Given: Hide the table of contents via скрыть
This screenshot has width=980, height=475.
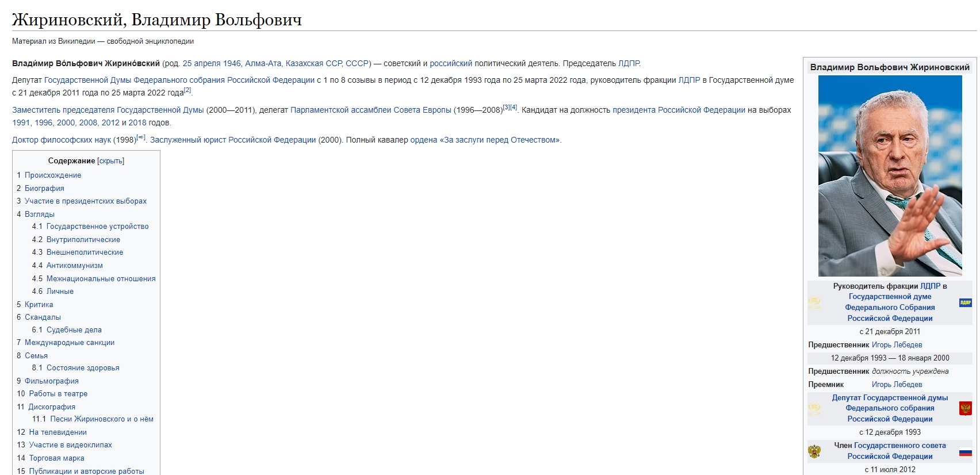Looking at the screenshot, I should (x=110, y=161).
